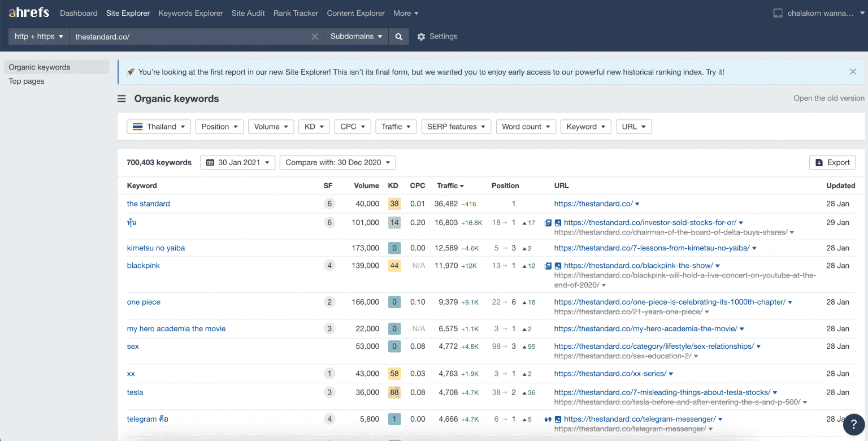Open the CPC filter dropdown

click(353, 127)
